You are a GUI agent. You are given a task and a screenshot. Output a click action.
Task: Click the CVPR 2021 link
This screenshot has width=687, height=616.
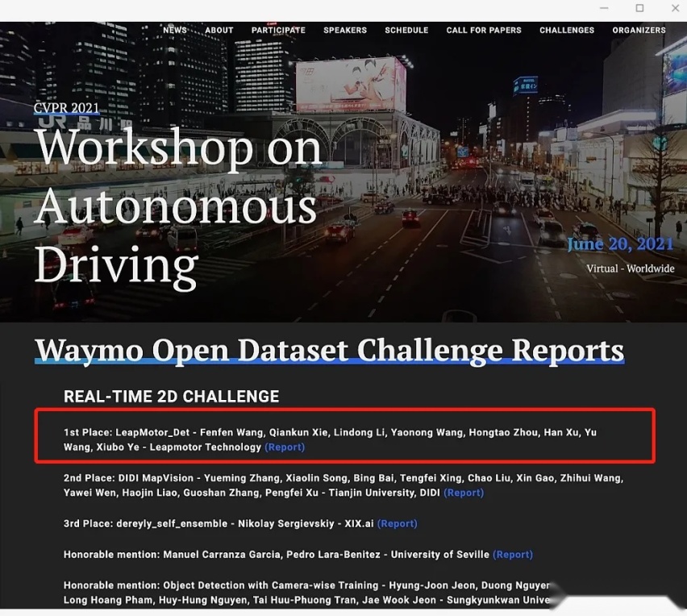click(x=67, y=108)
